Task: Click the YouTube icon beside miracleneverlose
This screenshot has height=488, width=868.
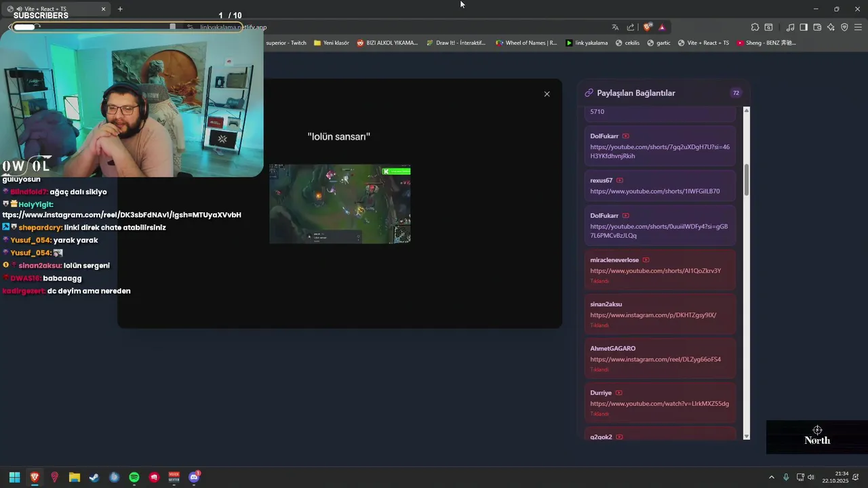Action: (646, 260)
